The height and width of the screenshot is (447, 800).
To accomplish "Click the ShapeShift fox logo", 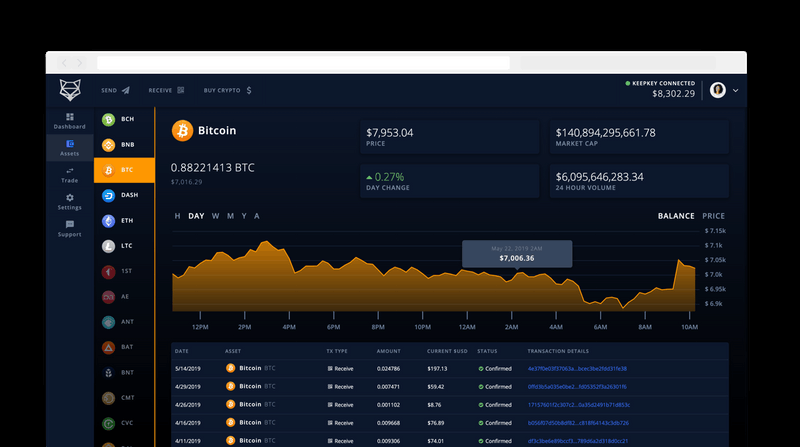I will tap(70, 90).
